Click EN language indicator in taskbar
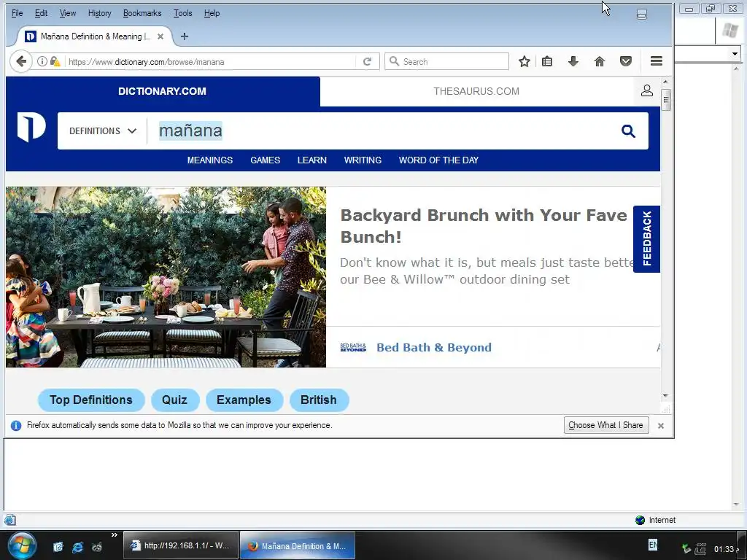The width and height of the screenshot is (747, 560). pos(653,545)
